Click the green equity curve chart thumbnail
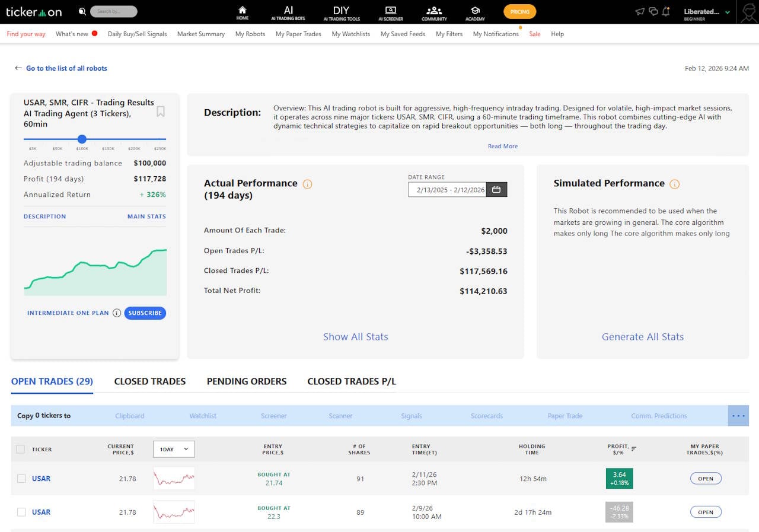Viewport: 759px width, 532px height. [95, 272]
